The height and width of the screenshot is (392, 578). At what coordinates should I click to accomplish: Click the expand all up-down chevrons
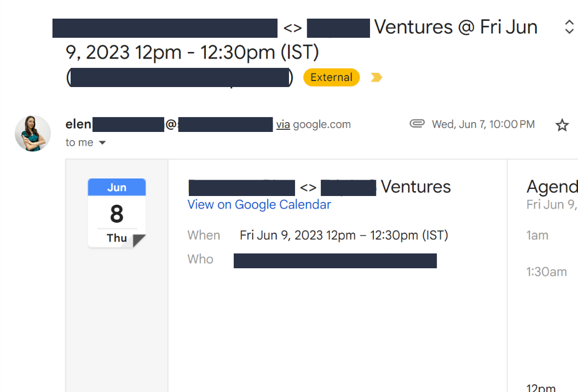569,27
